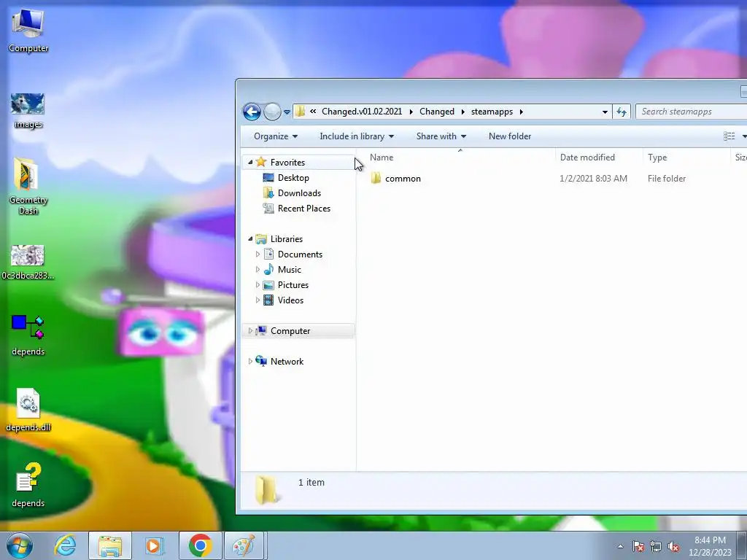Click the Explorer Back arrow button

tap(252, 112)
